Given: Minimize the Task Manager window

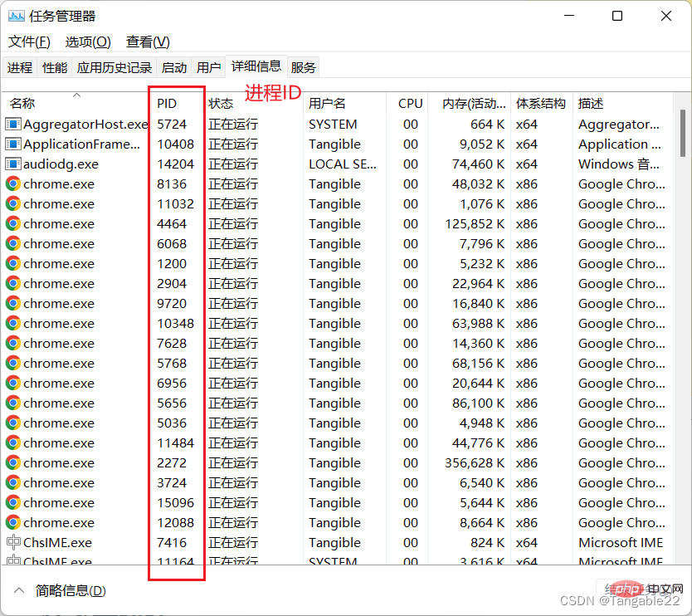Looking at the screenshot, I should coord(569,16).
